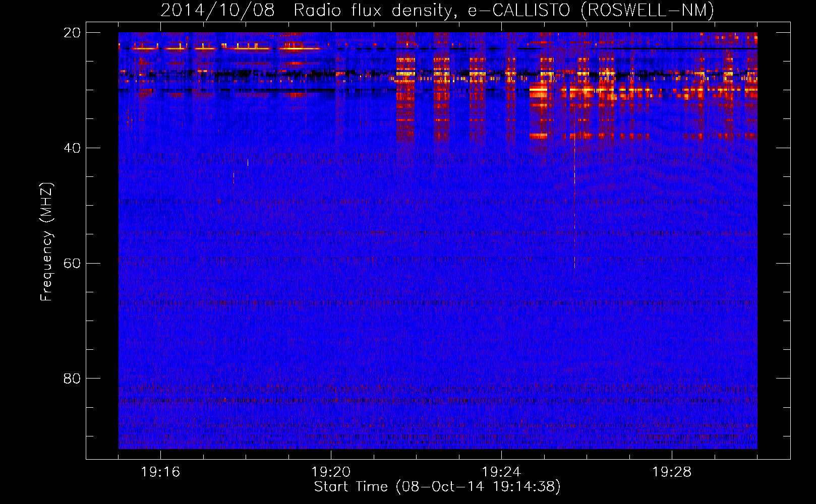Image resolution: width=816 pixels, height=504 pixels.
Task: Click the 'Start Time (08-Oct-14 19:14:38)' axis label
Action: click(437, 487)
